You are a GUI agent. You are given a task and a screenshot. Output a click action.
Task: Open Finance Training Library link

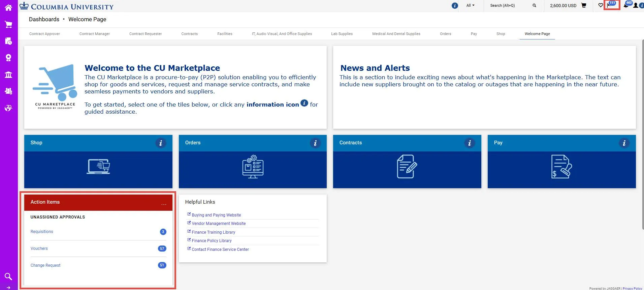click(x=213, y=232)
